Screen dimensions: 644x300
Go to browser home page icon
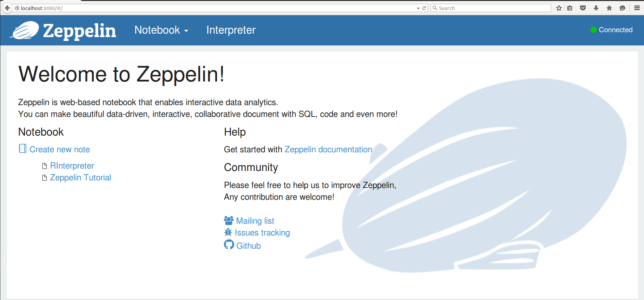coord(609,8)
